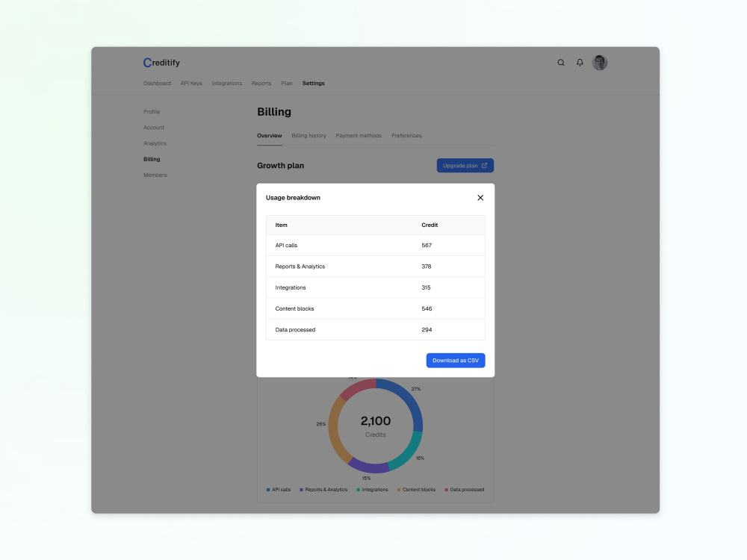Click the teal 18% donut segment
The height and width of the screenshot is (560, 747).
click(409, 452)
